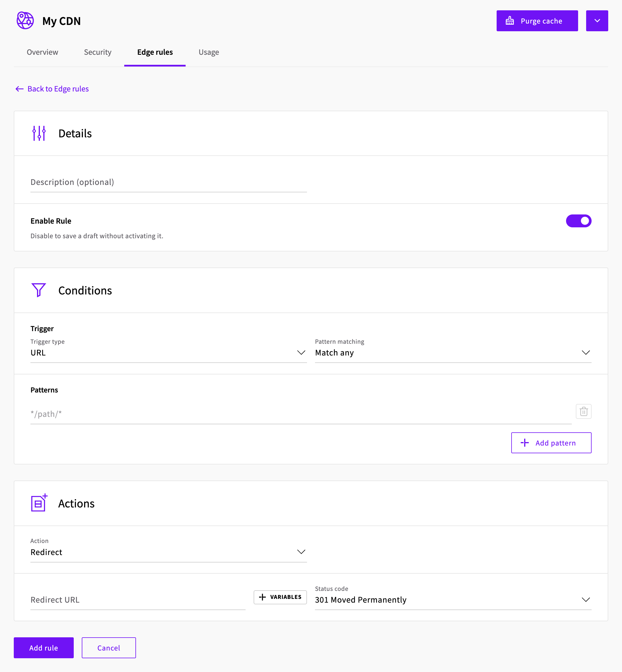
Task: Focus the */path/* pattern input
Action: [301, 414]
